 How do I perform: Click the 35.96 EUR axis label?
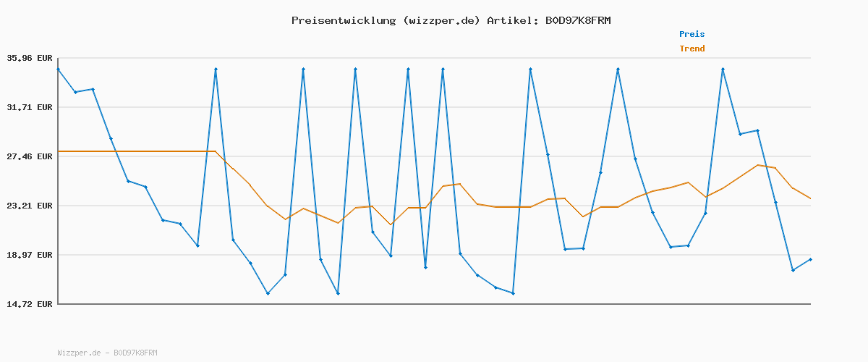[x=29, y=58]
